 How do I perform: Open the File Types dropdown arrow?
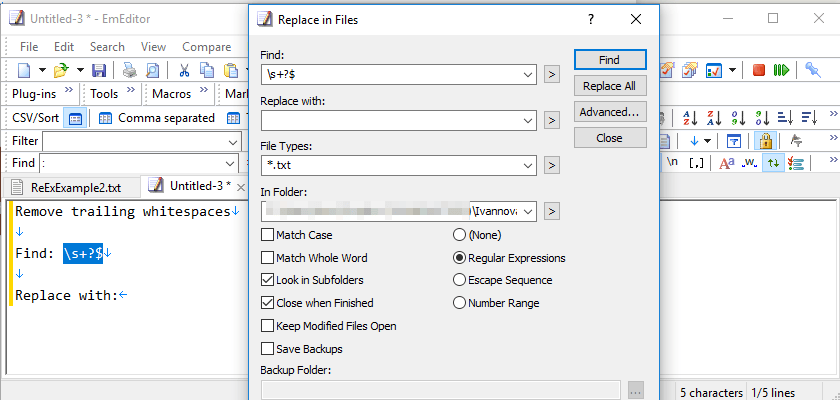528,165
